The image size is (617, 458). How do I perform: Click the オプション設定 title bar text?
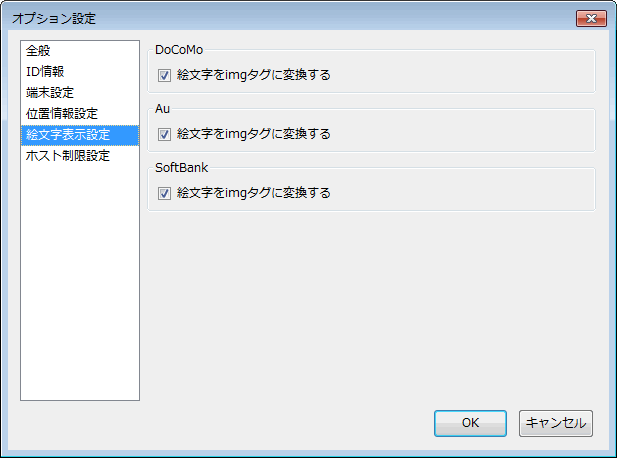(54, 18)
